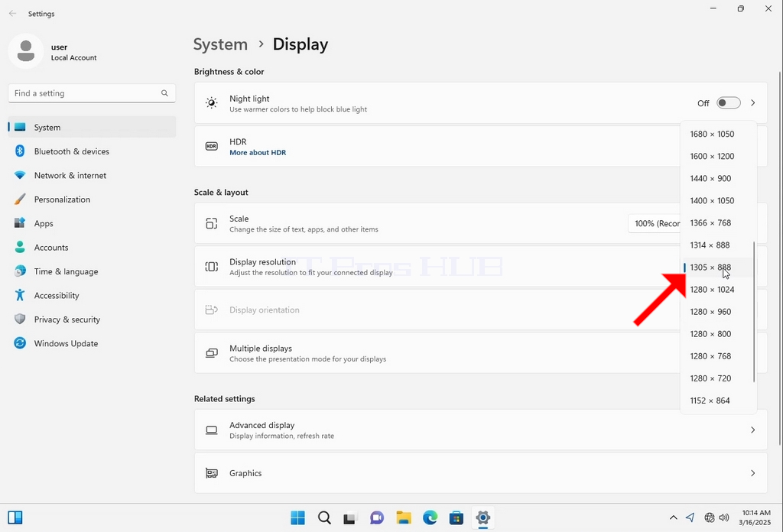
Task: Open the Widgets panel icon
Action: pos(15,517)
